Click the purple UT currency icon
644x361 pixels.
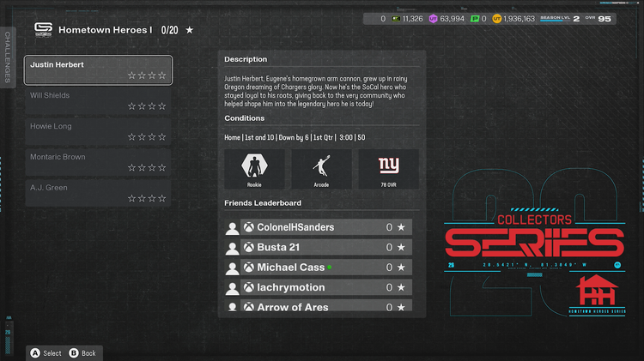[433, 18]
